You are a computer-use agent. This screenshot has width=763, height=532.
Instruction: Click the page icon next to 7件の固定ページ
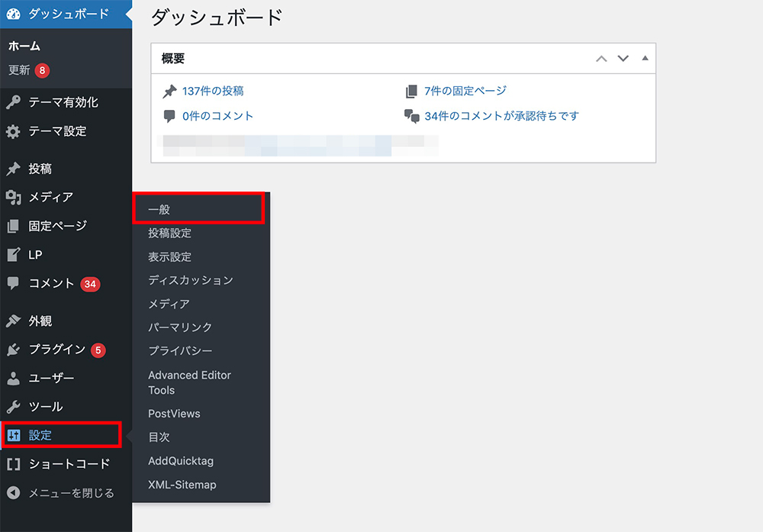point(411,91)
